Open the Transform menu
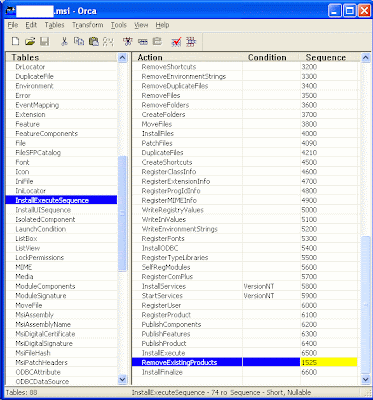The height and width of the screenshot is (400, 373). (88, 25)
